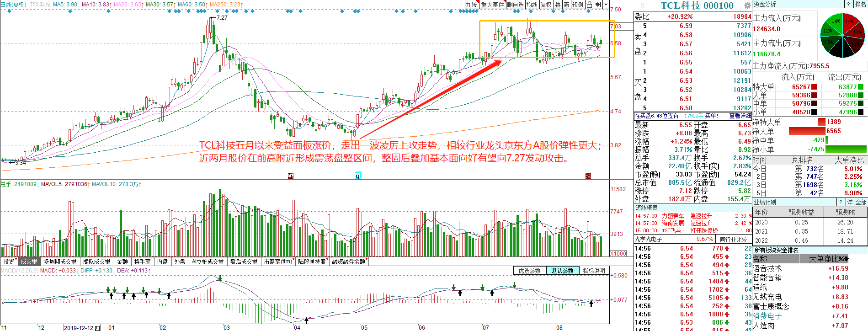Open the 日线(复权) period selector

pos(14,5)
